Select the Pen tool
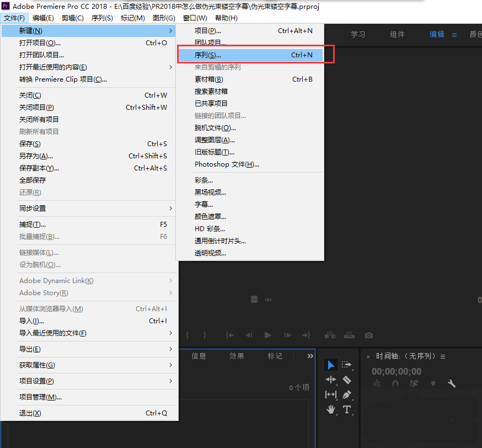 pyautogui.click(x=347, y=394)
